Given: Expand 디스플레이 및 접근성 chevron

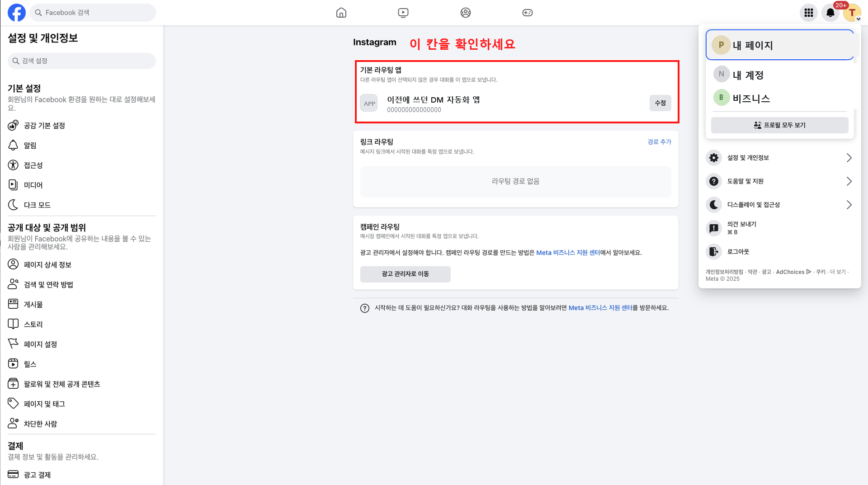Looking at the screenshot, I should (x=849, y=205).
